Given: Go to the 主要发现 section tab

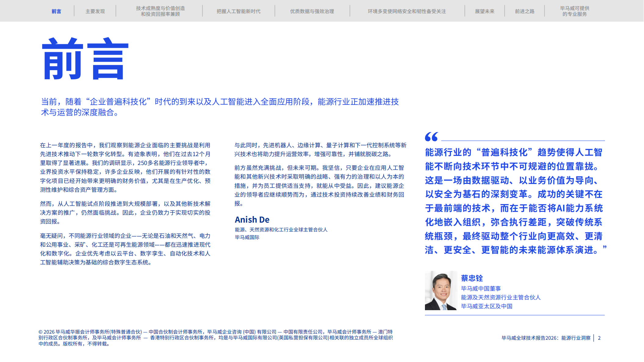Looking at the screenshot, I should coord(95,11).
